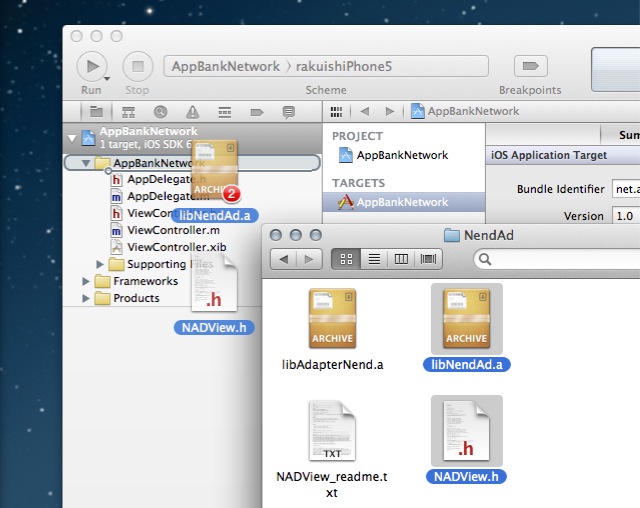
Task: Open the related files grid icon in jump bar
Action: coord(336,111)
